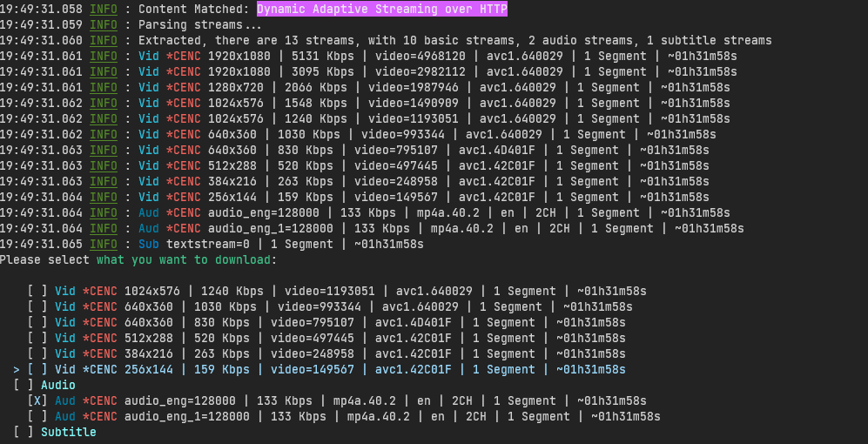Viewport: 868px width, 444px height.
Task: Select the 640x360 1030 Kbps stream checkbox
Action: click(37, 307)
